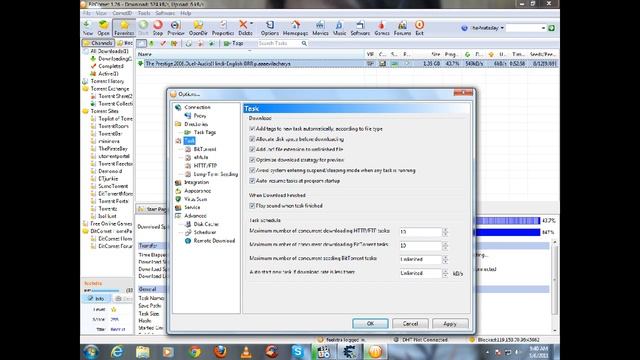The width and height of the screenshot is (640, 360).
Task: Toggle Optimize download strategy for preview
Action: point(252,160)
